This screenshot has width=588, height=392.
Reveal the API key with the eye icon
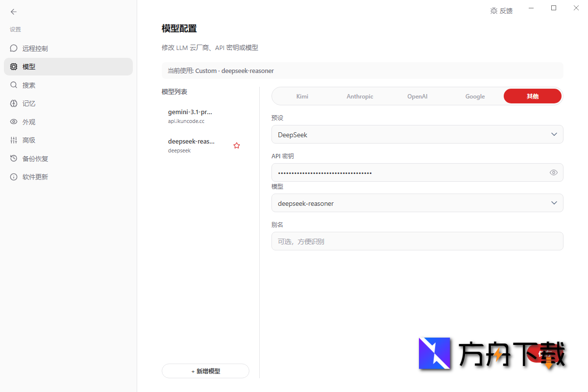tap(553, 172)
